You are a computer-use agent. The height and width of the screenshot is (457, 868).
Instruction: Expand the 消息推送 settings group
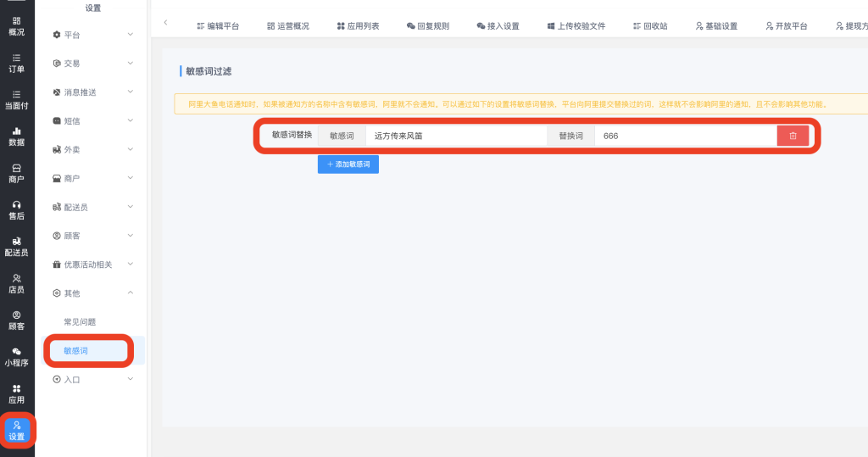(92, 92)
